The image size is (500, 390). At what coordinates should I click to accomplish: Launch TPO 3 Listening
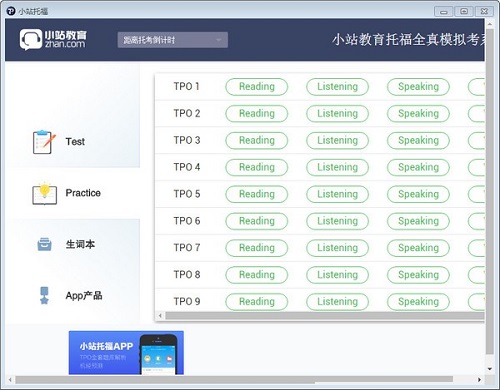click(337, 140)
